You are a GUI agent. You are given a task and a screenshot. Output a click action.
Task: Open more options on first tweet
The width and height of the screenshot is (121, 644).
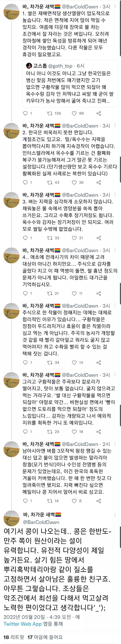pos(115,7)
